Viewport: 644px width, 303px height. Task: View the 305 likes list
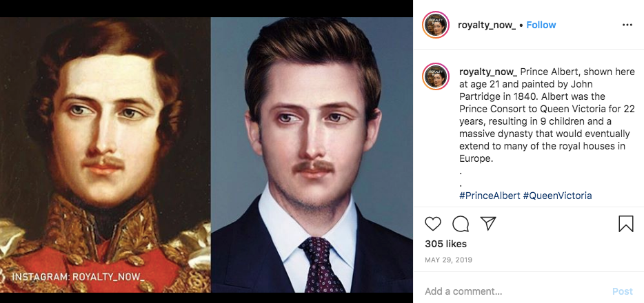coord(445,244)
